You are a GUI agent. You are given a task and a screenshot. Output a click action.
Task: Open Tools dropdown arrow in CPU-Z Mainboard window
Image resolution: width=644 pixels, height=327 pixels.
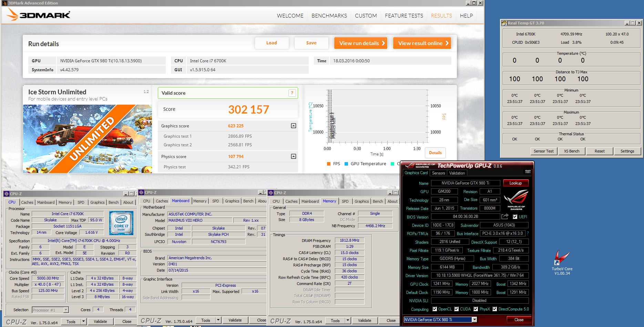pyautogui.click(x=218, y=320)
